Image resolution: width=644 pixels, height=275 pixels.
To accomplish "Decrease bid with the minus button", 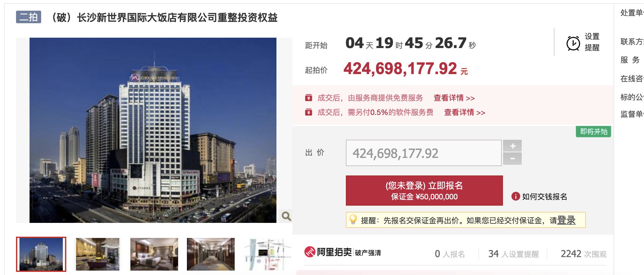I will [x=512, y=159].
